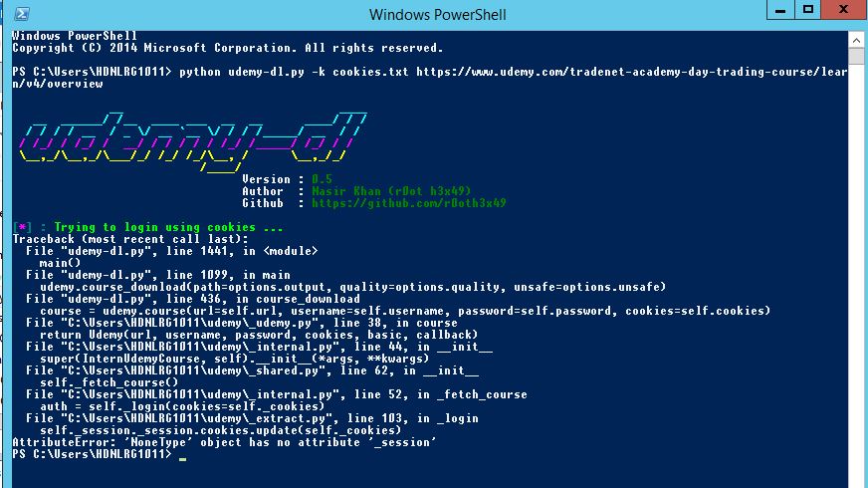Minimize the Windows PowerShell window
The height and width of the screenshot is (488, 868).
tap(780, 10)
